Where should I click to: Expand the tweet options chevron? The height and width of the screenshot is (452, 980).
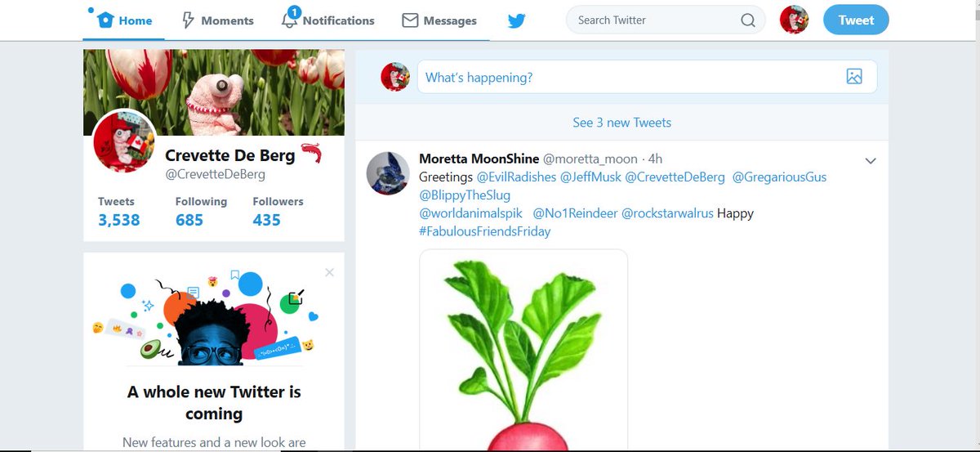(871, 161)
